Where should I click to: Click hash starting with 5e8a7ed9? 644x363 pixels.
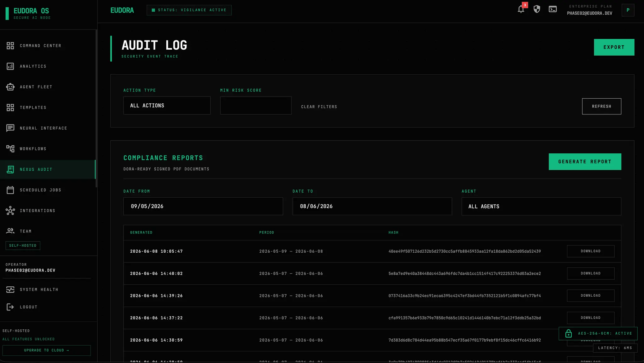pos(464,274)
